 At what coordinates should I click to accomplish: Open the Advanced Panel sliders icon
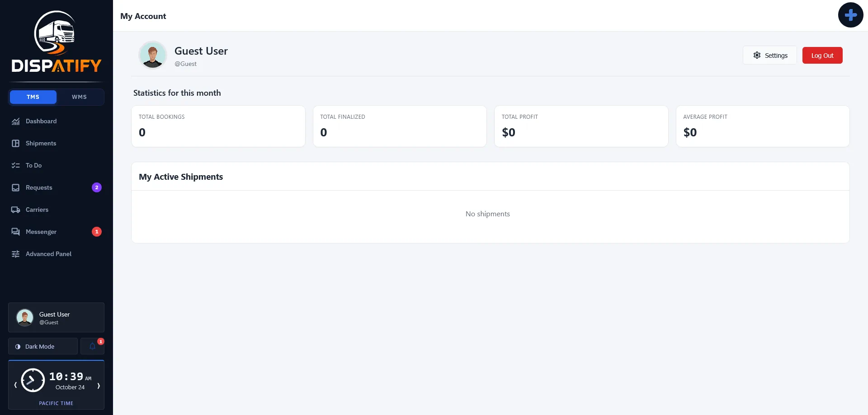pos(16,254)
